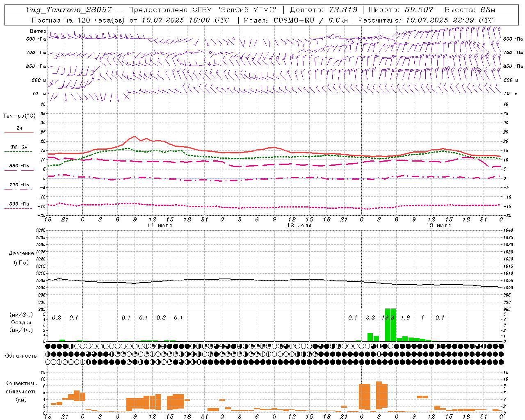Select the Облачность cloud cover label
This screenshot has width=525, height=420.
21,356
